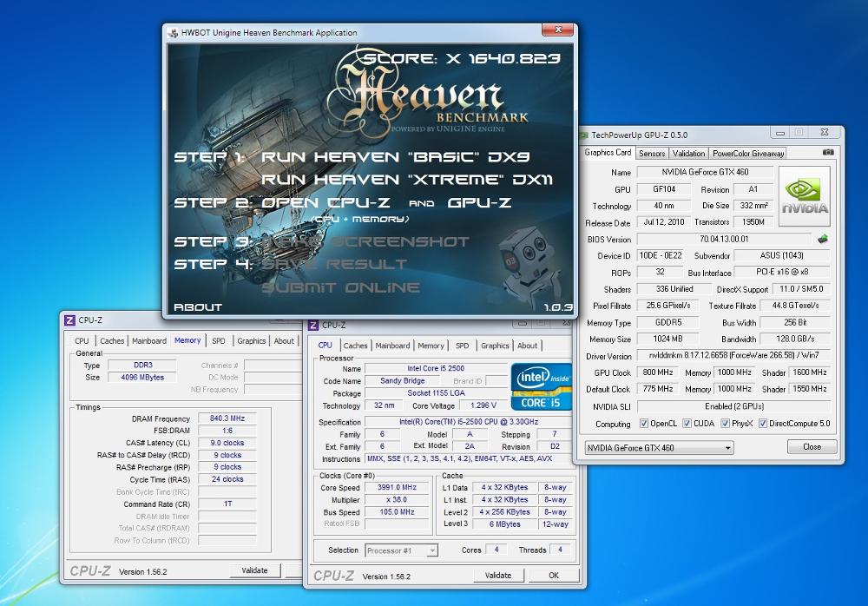Image resolution: width=868 pixels, height=606 pixels.
Task: Click Open CPU-Z in Step 2
Action: coord(325,203)
